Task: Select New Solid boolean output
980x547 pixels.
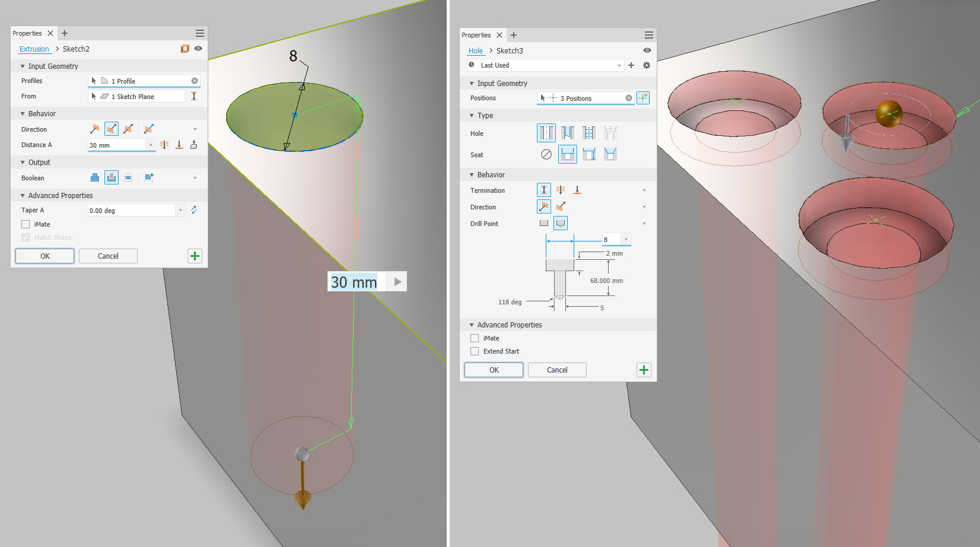Action: pos(148,177)
